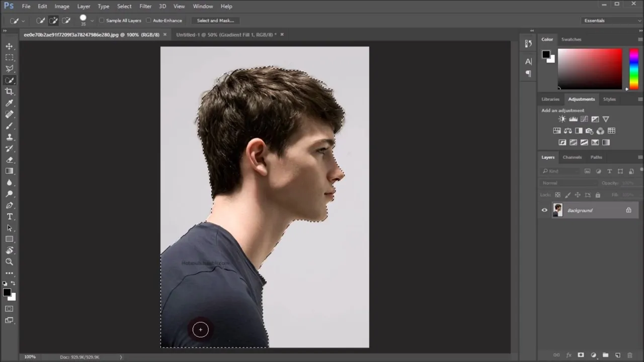Open the Edit Toolbar three-dots button
The height and width of the screenshot is (362, 644).
(10, 273)
